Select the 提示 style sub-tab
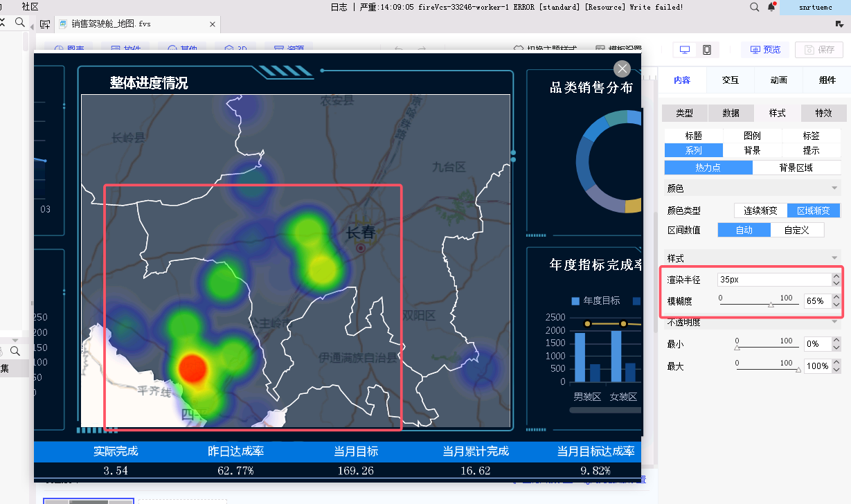This screenshot has width=851, height=504. [811, 150]
